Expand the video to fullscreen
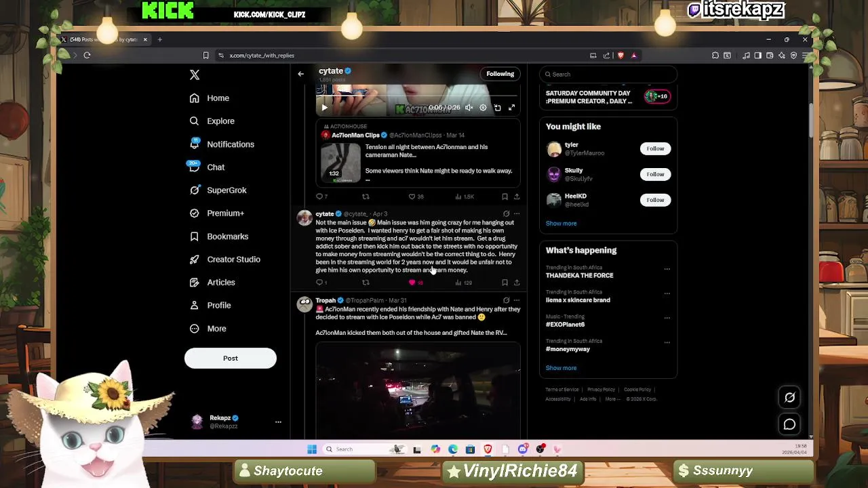The width and height of the screenshot is (868, 488). tap(512, 108)
